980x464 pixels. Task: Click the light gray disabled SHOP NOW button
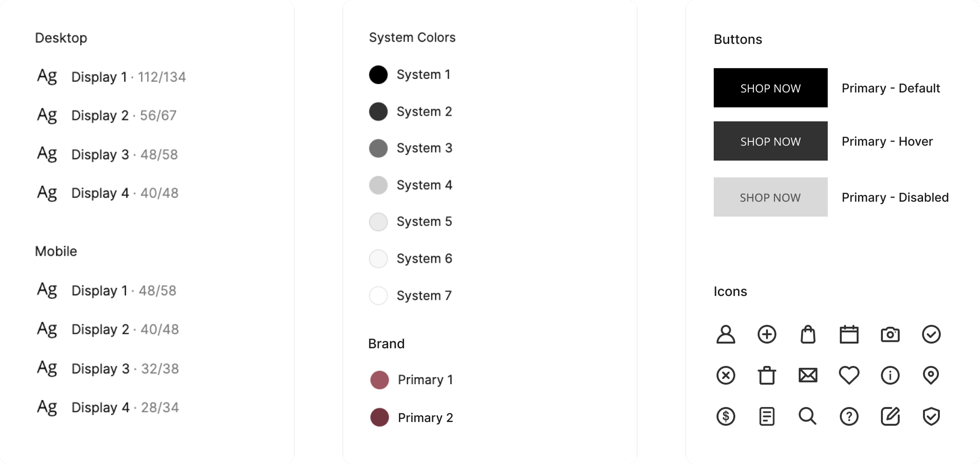tap(770, 197)
